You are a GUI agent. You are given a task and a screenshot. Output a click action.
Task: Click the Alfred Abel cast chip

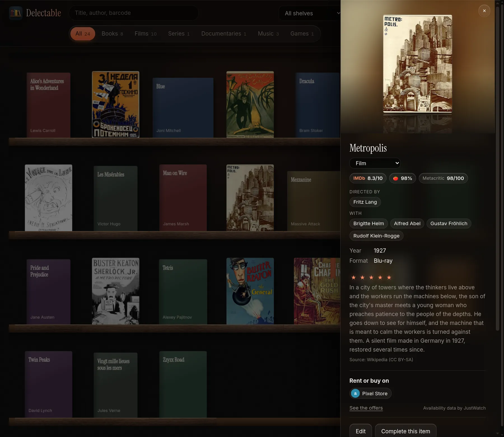pos(407,224)
